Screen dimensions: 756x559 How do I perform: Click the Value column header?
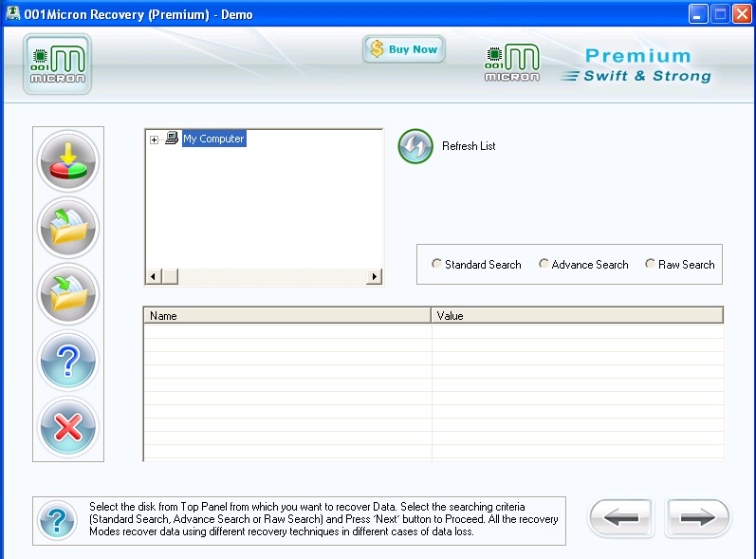click(x=577, y=315)
